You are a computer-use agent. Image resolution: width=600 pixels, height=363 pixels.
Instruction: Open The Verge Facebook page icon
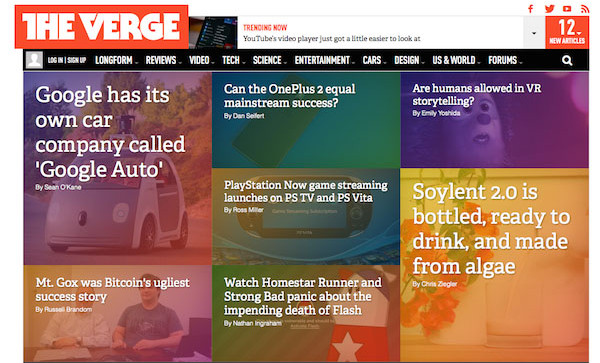[x=530, y=8]
